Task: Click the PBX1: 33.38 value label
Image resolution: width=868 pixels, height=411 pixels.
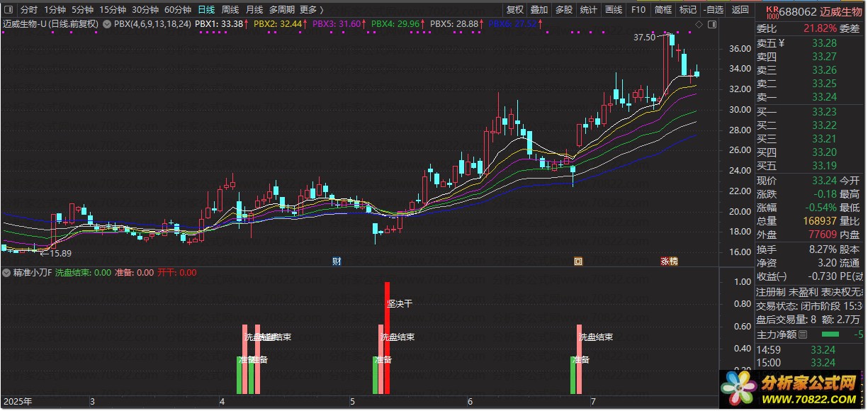Action: click(x=219, y=24)
